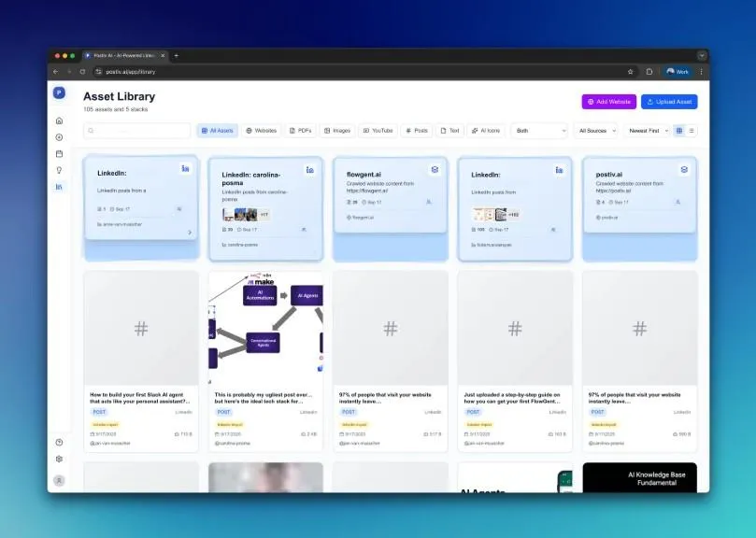Screen dimensions: 756x538
Task: Click the asset search input field
Action: [x=137, y=131]
